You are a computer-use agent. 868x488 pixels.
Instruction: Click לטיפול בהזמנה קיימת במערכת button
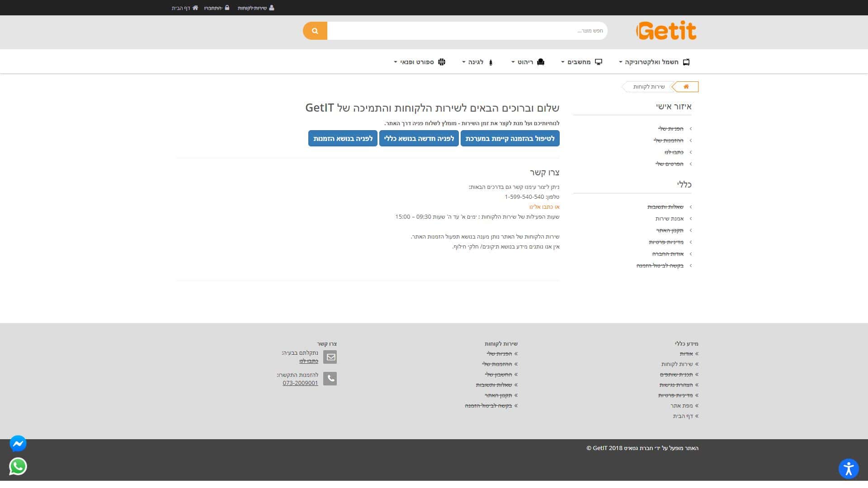pyautogui.click(x=509, y=139)
